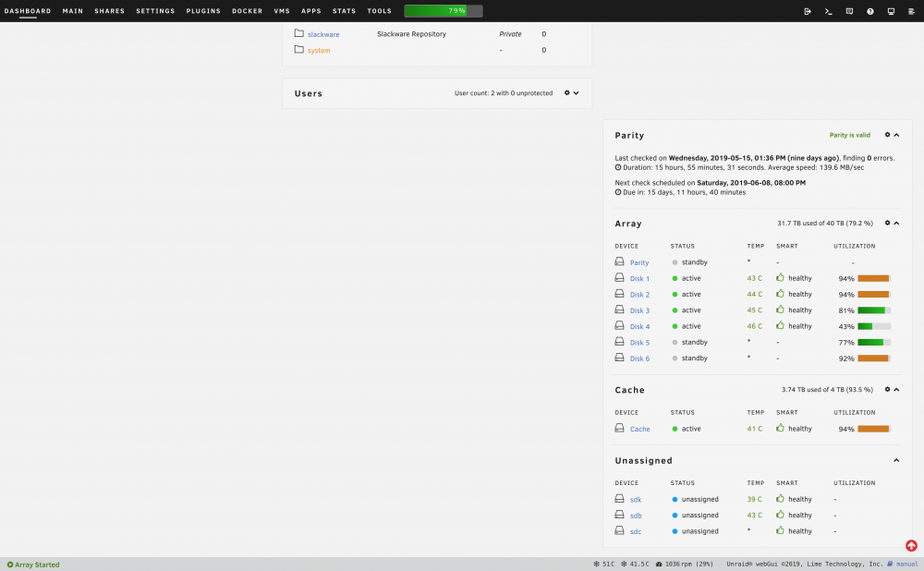The height and width of the screenshot is (571, 924).
Task: Click the Parity drive icon
Action: 619,261
